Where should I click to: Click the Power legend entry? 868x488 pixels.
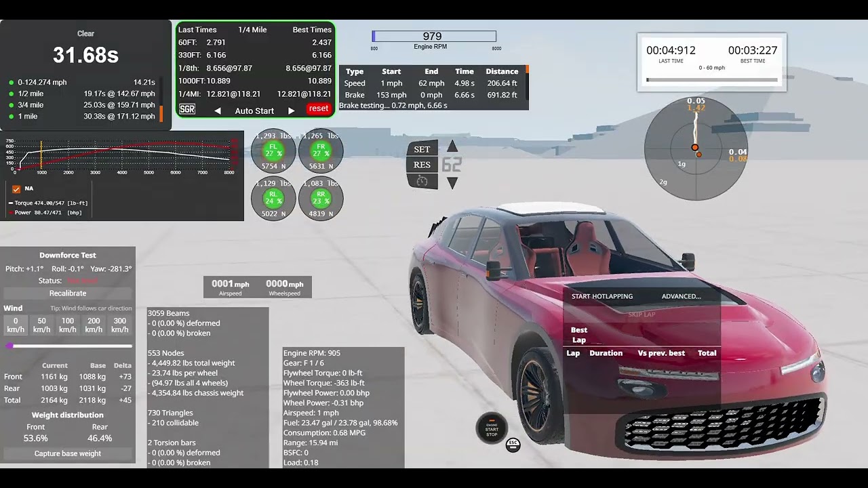point(45,212)
